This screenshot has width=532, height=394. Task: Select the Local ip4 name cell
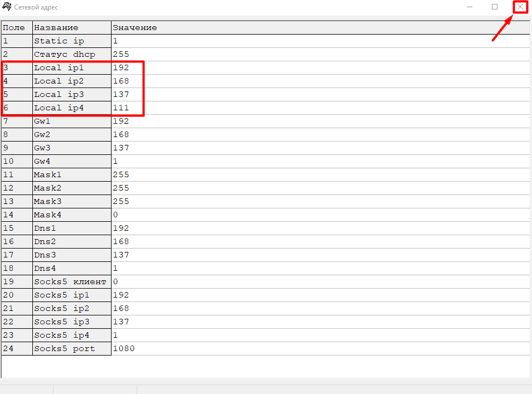tap(72, 108)
